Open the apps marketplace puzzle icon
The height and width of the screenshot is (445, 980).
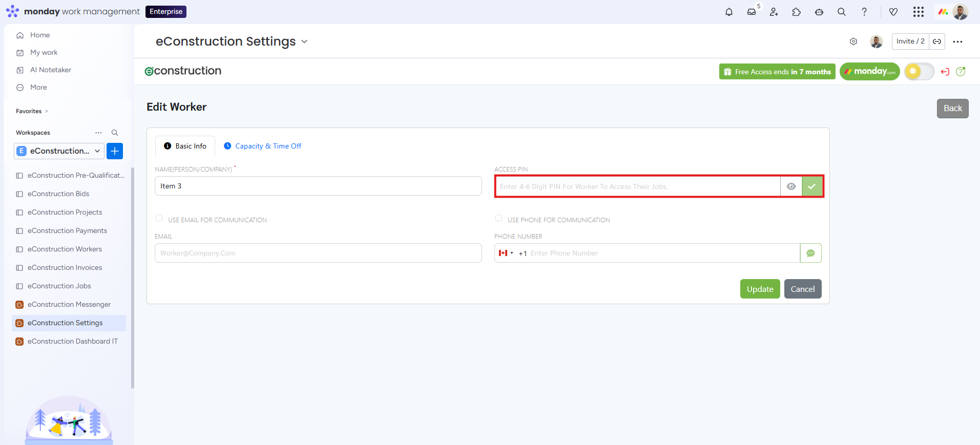pyautogui.click(x=796, y=12)
